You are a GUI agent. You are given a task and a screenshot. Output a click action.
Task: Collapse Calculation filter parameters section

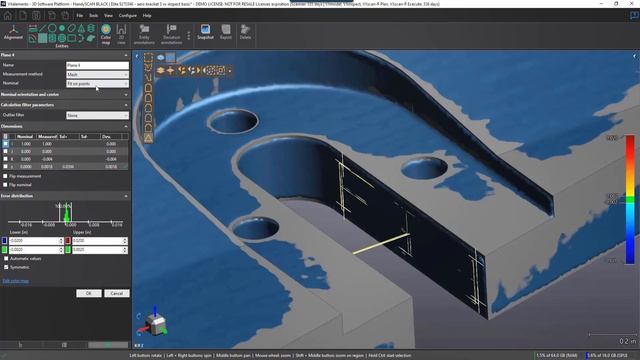[x=126, y=105]
